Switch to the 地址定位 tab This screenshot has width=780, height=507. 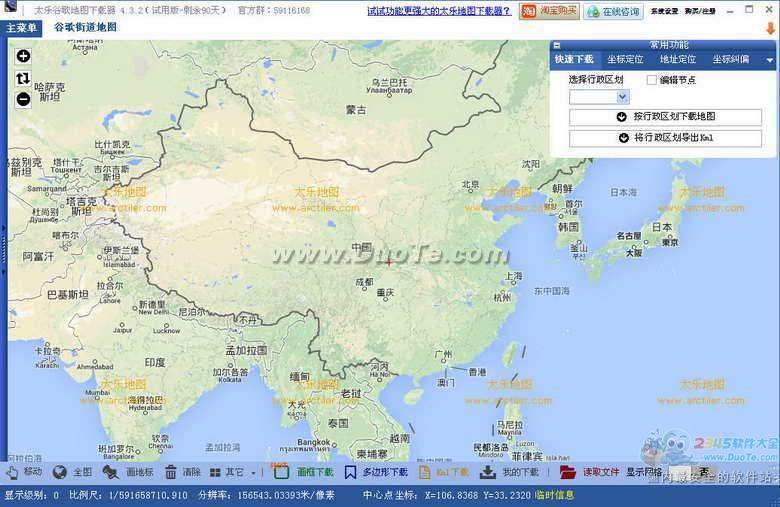coord(678,59)
